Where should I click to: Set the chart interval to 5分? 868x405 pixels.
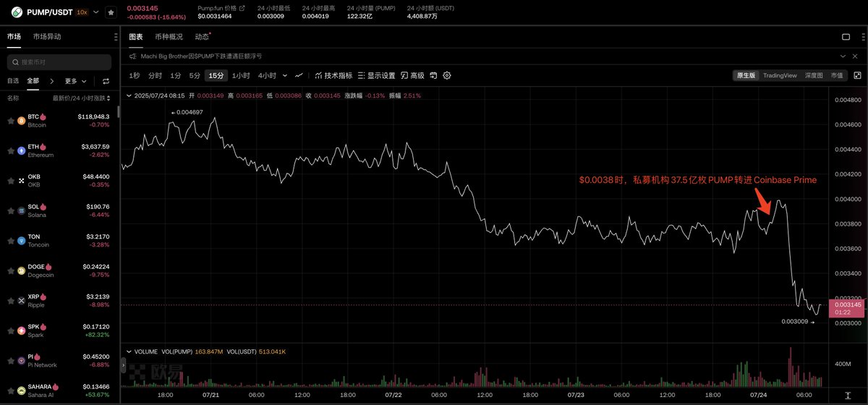click(x=195, y=75)
